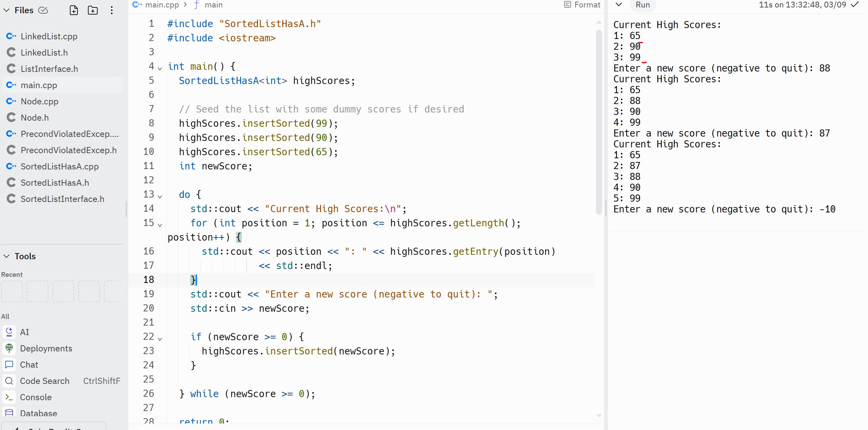
Task: Open the Run configuration dropdown
Action: (619, 5)
